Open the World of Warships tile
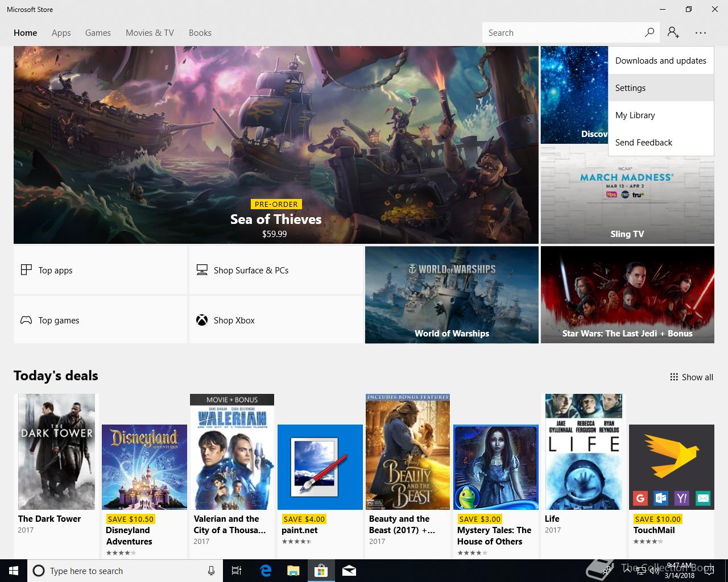 click(x=452, y=294)
